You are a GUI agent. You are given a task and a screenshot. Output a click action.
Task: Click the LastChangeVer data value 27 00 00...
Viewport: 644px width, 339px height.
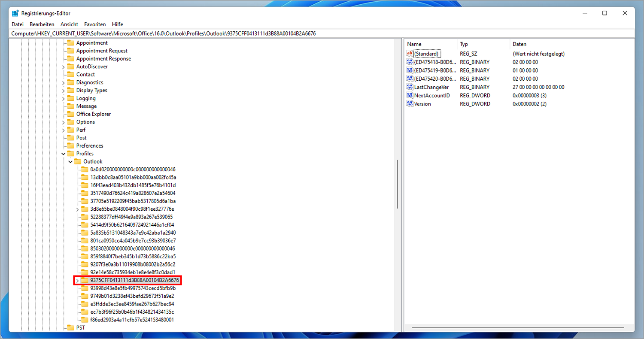tap(538, 87)
